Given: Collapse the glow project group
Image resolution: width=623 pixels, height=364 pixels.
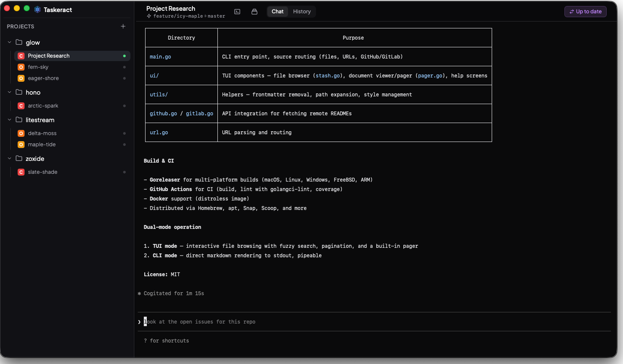Looking at the screenshot, I should click(9, 42).
